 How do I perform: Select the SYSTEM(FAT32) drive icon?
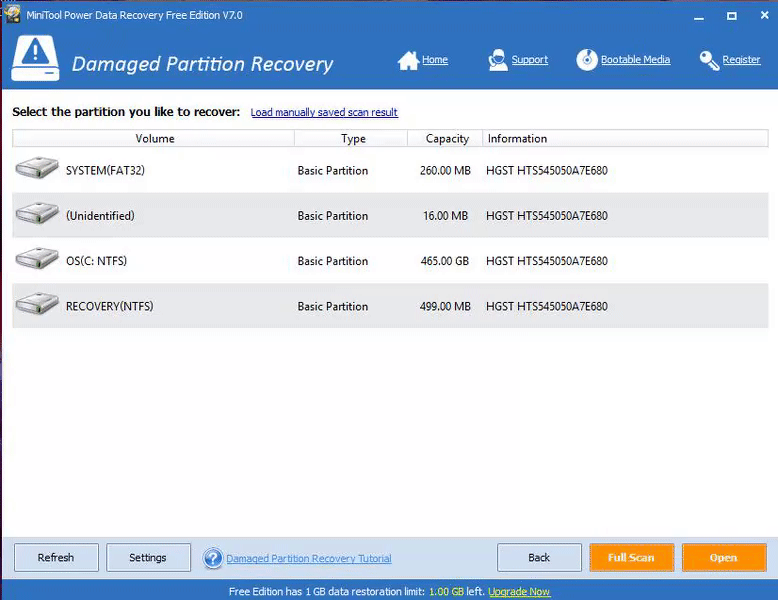(x=37, y=168)
